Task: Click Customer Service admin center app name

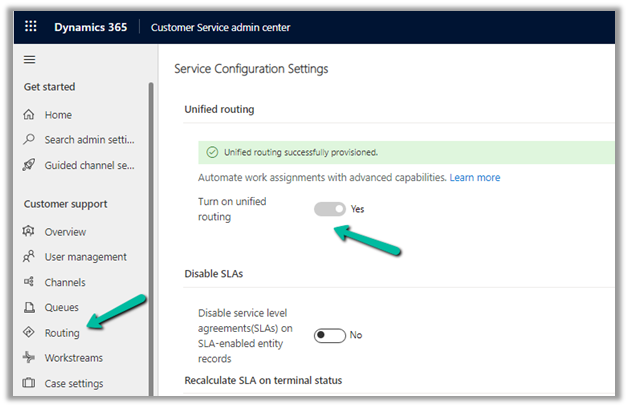Action: (x=220, y=27)
